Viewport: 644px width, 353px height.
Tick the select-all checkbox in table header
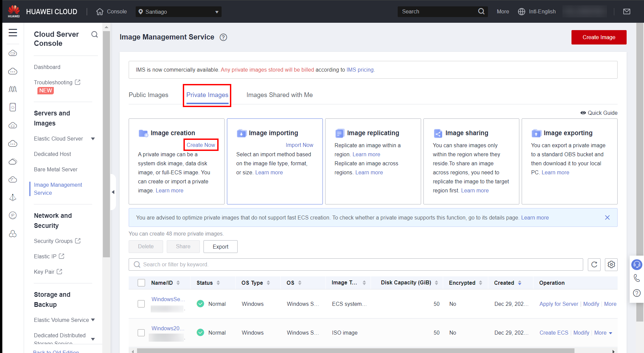tap(141, 283)
